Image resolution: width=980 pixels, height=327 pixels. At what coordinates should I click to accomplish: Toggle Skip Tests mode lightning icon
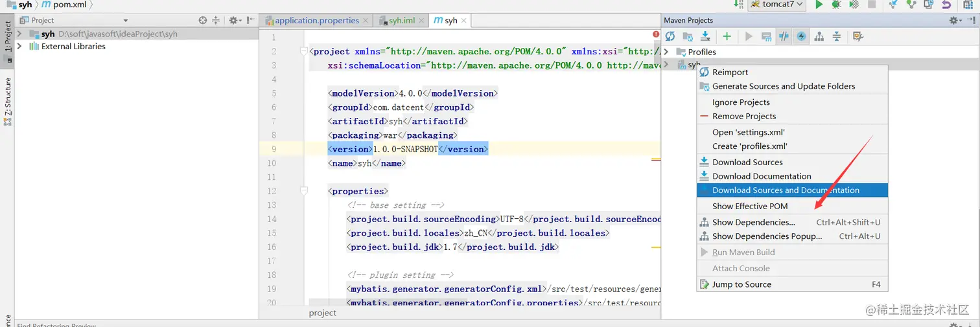point(802,37)
